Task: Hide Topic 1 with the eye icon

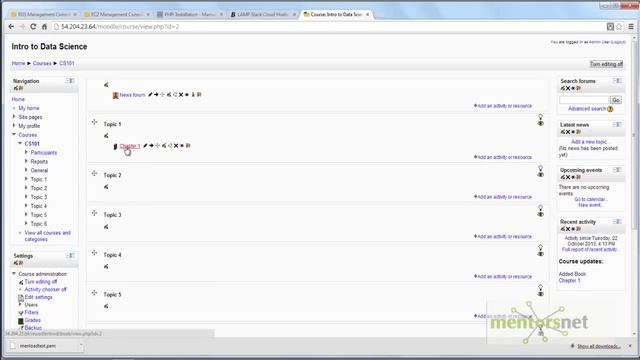Action: [540, 124]
